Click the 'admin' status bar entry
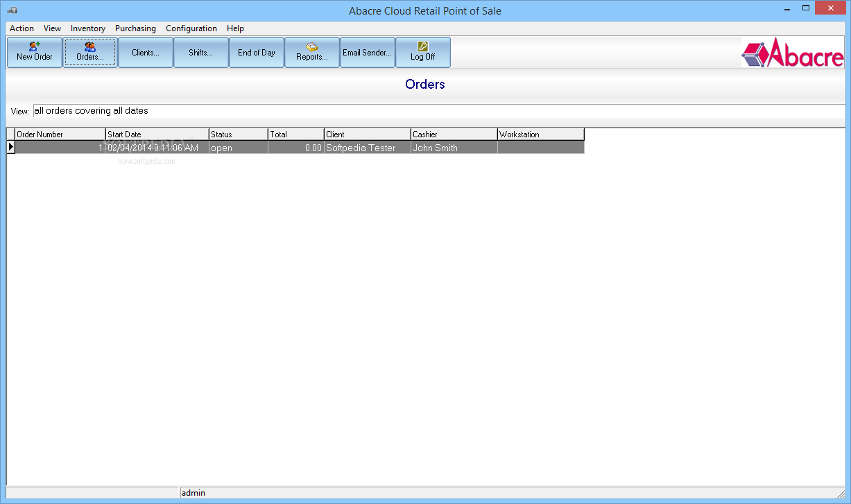The width and height of the screenshot is (851, 504). pyautogui.click(x=194, y=493)
